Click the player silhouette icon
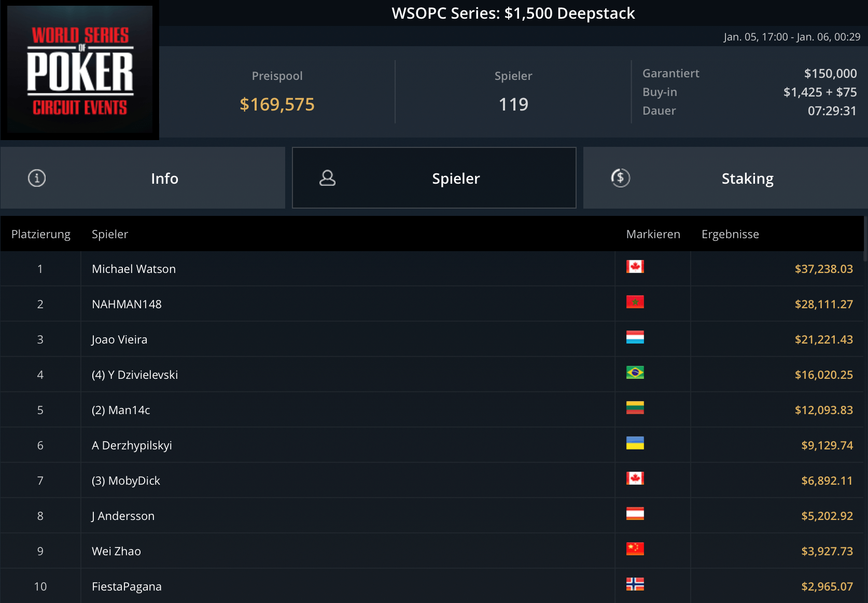 tap(327, 178)
